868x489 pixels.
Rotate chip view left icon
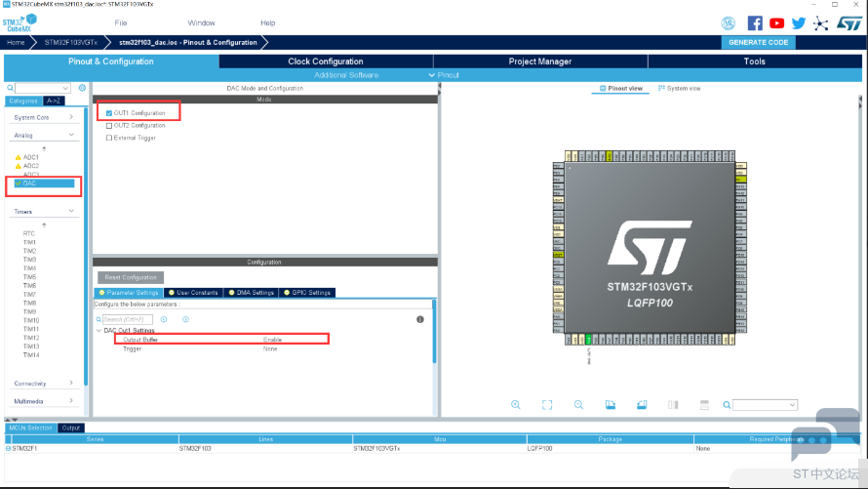coord(610,405)
